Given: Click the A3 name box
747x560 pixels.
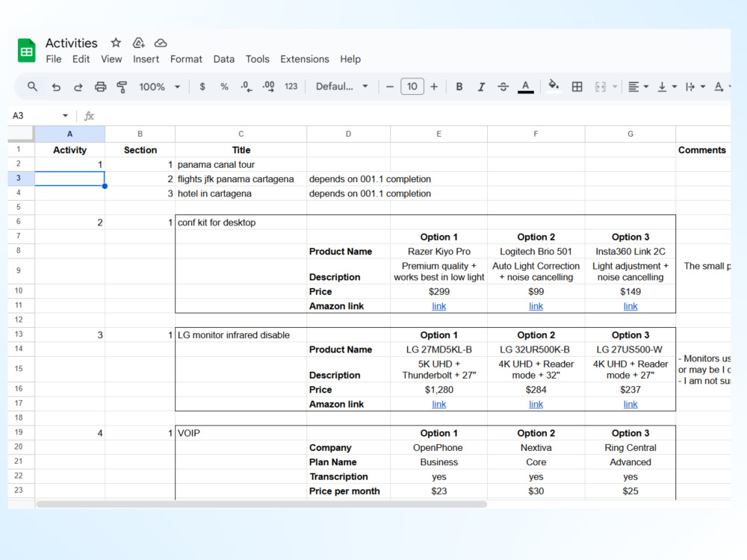Looking at the screenshot, I should point(36,116).
